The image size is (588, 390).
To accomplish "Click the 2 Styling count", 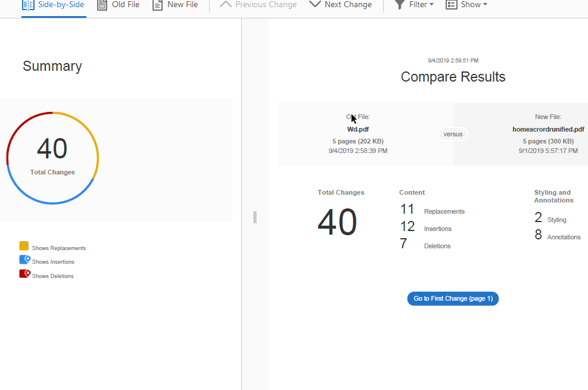I will point(538,217).
